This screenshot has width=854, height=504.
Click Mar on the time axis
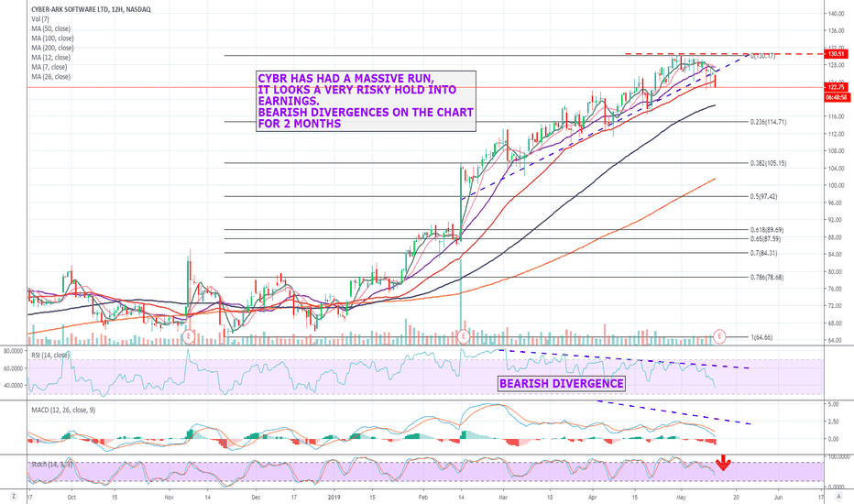pos(503,498)
